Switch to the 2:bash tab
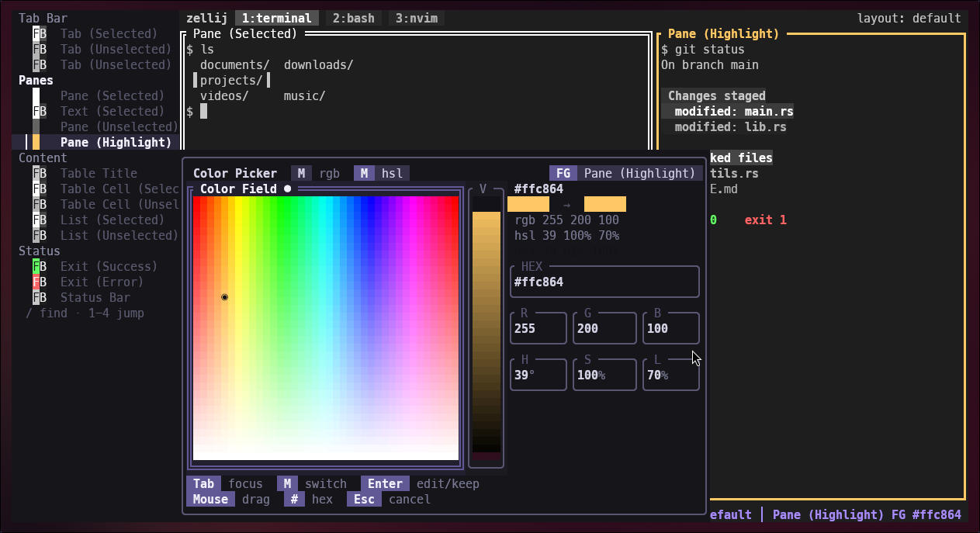980x533 pixels. (x=354, y=18)
